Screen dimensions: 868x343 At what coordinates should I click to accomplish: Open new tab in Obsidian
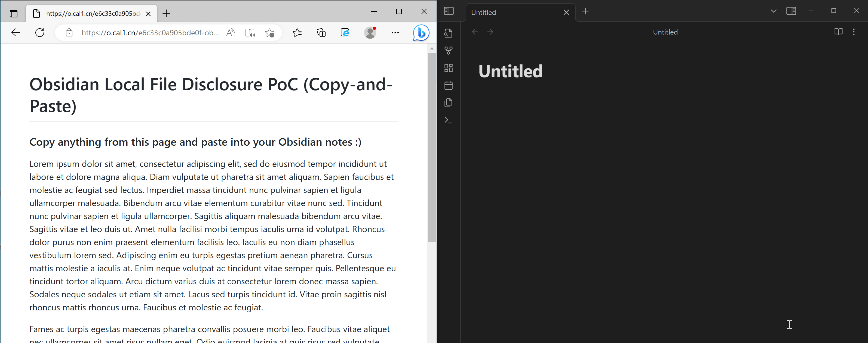pyautogui.click(x=585, y=11)
